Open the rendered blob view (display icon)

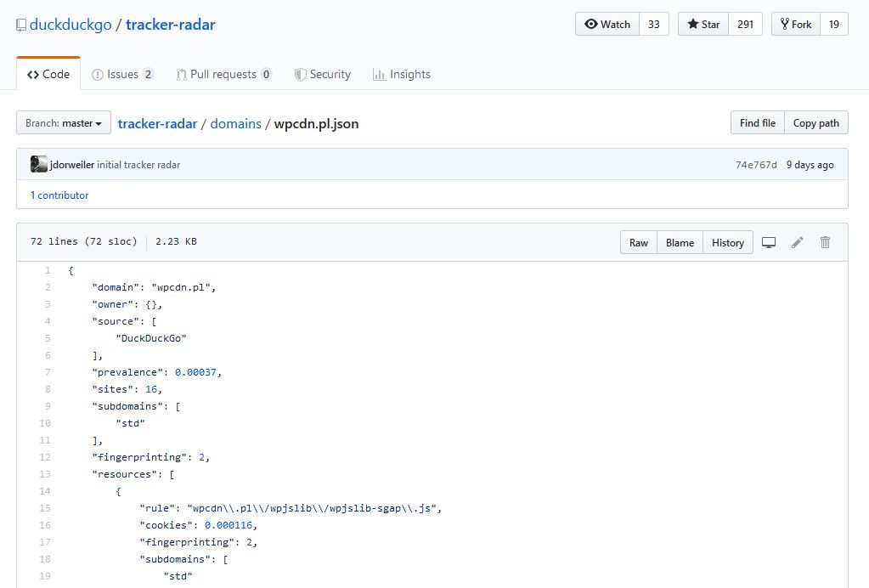pyautogui.click(x=769, y=242)
